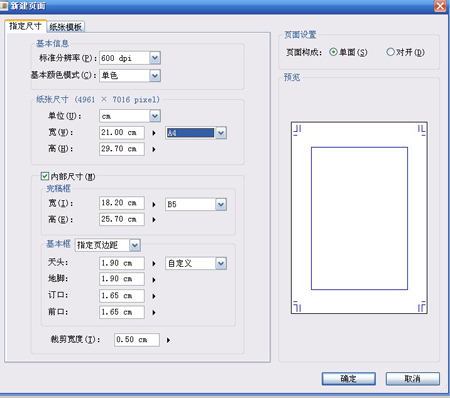Viewport: 450px width, 398px height.
Task: Click arrow beside finished frame width 18.20 cm
Action: pyautogui.click(x=154, y=204)
